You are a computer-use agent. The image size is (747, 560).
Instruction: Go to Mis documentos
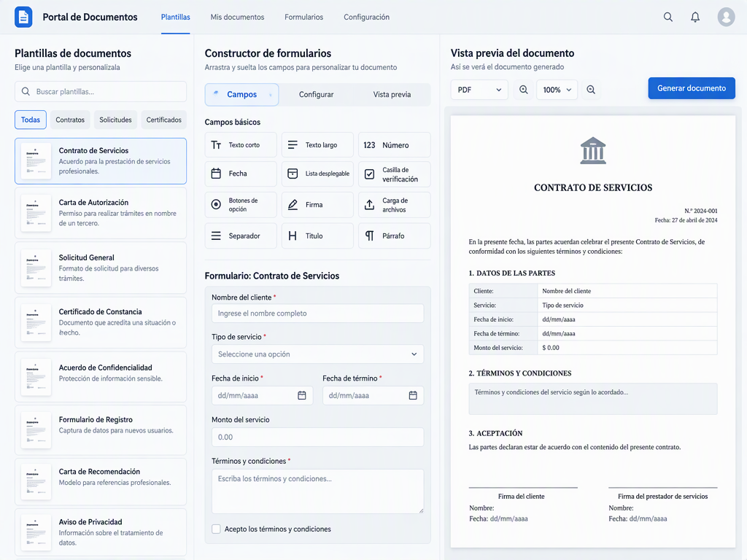pos(237,17)
